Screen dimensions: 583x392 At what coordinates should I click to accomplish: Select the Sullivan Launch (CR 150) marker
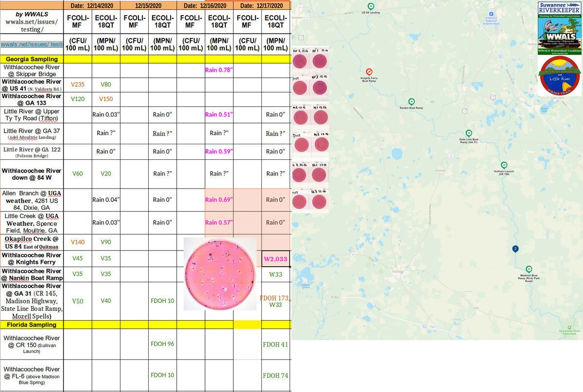coord(504,165)
